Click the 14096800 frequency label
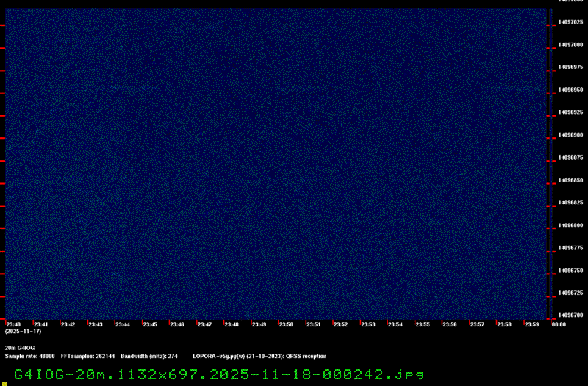Viewport: 588px width, 386px height. click(x=571, y=226)
